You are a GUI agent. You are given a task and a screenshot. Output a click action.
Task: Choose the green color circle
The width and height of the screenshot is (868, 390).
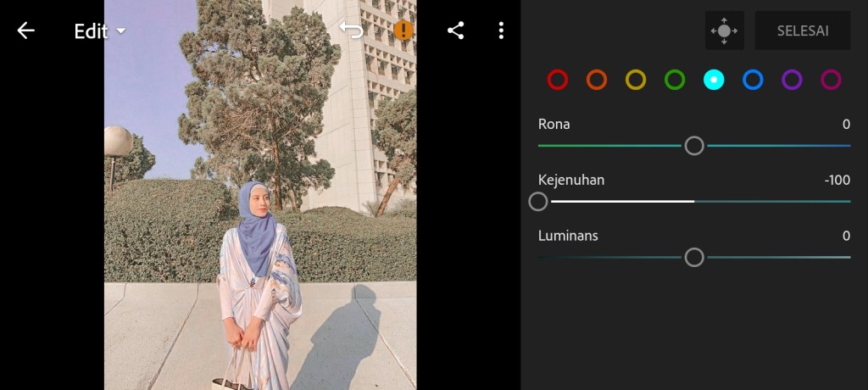[675, 80]
